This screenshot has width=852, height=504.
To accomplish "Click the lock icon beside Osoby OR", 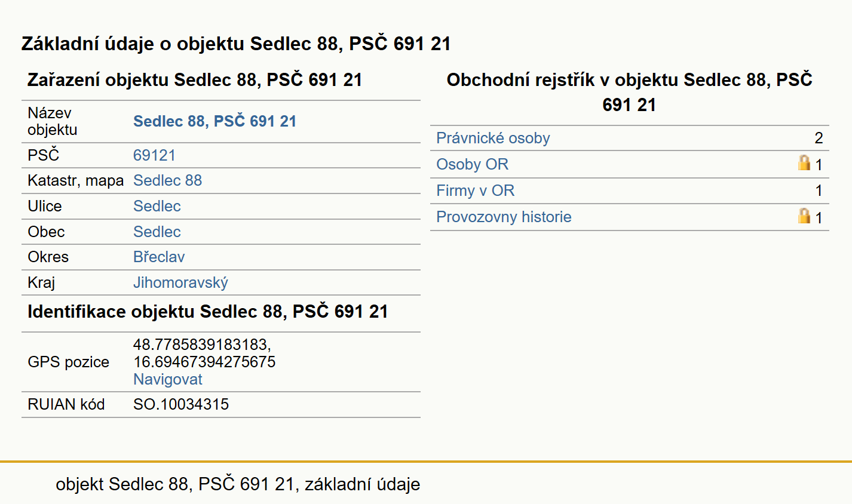I will point(804,162).
